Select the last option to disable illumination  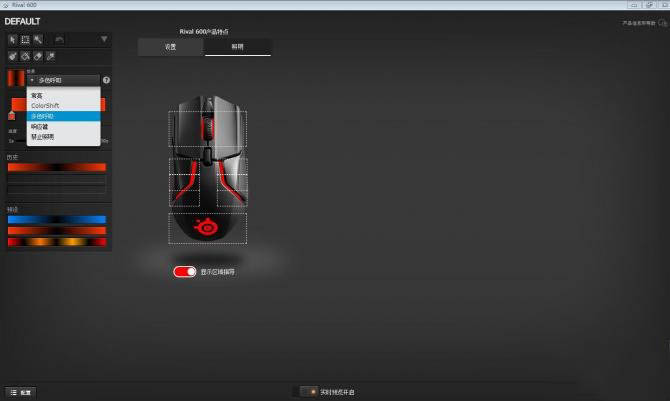click(x=63, y=137)
